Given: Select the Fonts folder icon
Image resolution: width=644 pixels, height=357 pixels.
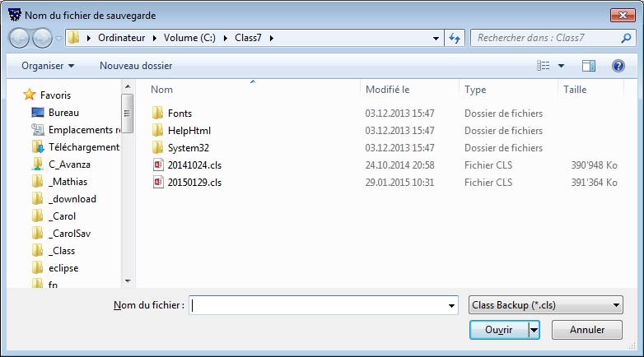Looking at the screenshot, I should 158,113.
